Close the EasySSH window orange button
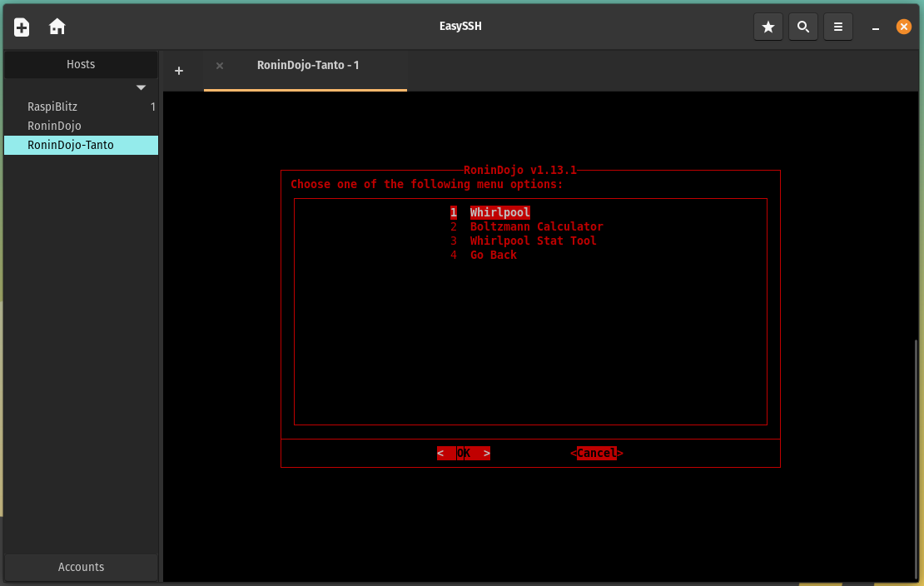Screen dimensions: 924x586 pos(903,27)
